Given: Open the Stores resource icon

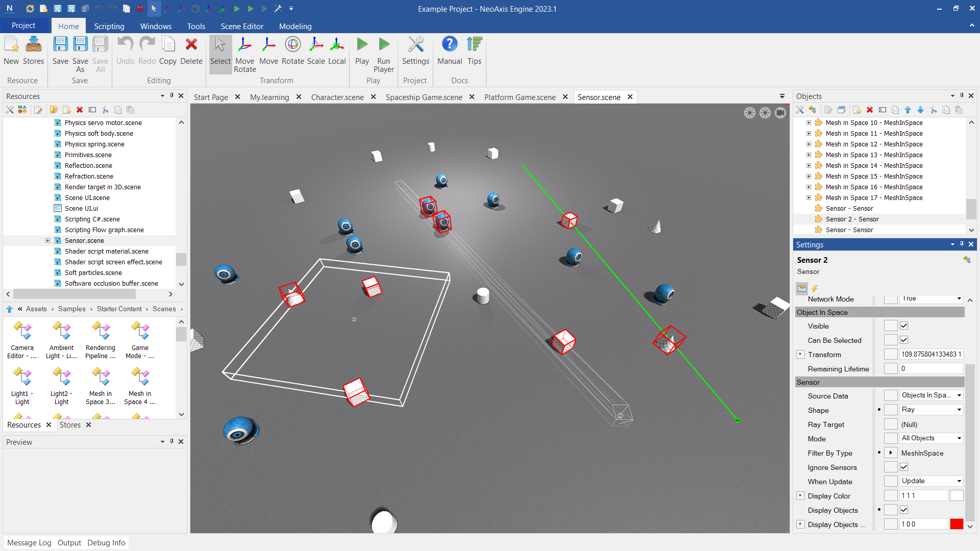Looking at the screenshot, I should (33, 51).
